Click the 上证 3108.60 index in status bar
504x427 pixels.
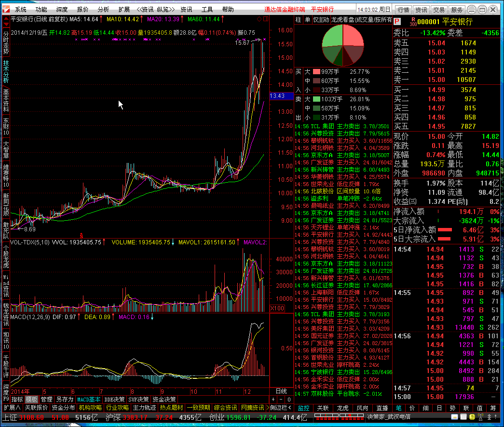[23, 418]
